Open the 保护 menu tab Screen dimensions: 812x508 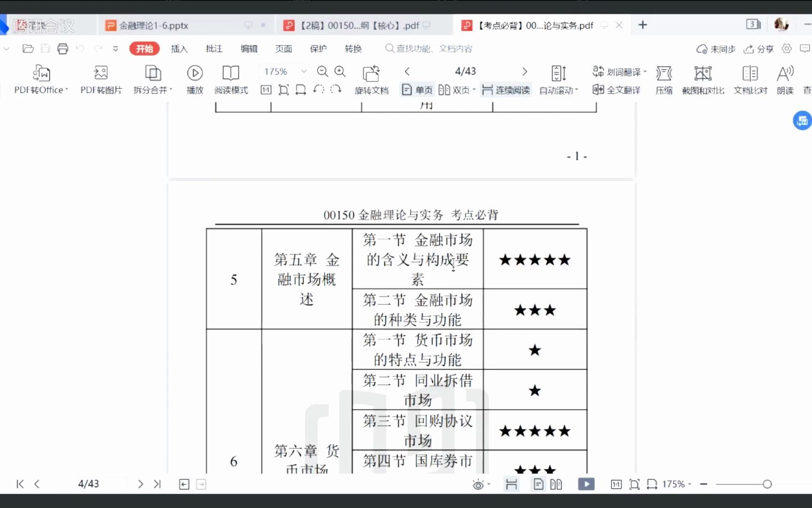click(318, 48)
